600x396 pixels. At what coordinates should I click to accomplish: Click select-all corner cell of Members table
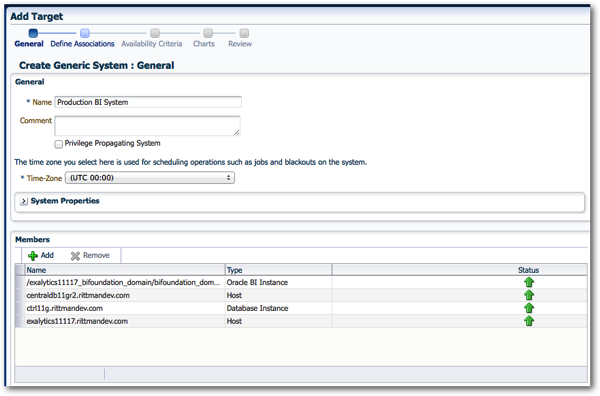[20, 270]
